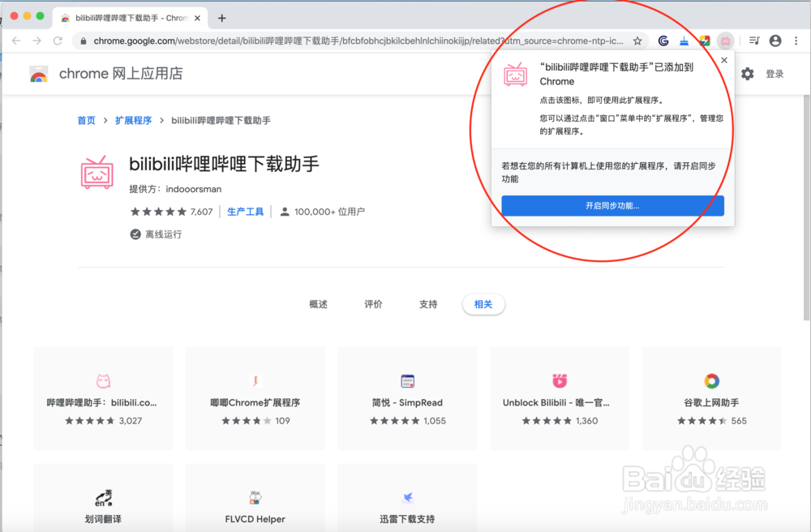Viewport: 811px width, 532px height.
Task: Click 提供方: indooorsman text
Action: [175, 189]
